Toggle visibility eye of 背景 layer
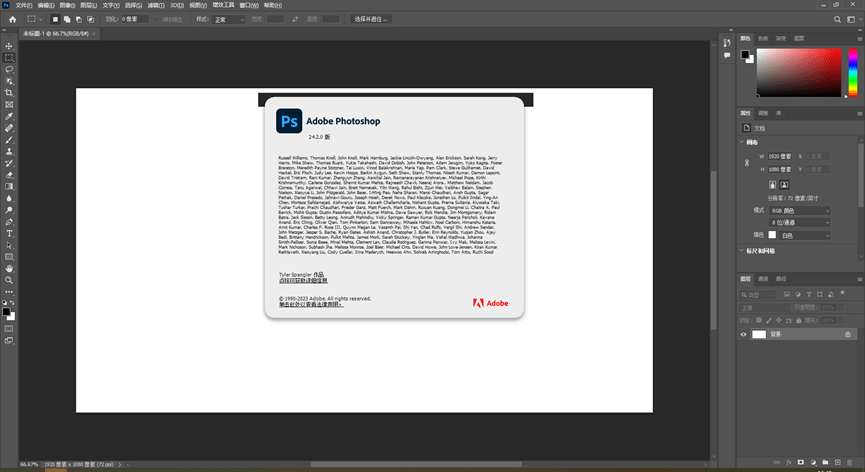The height and width of the screenshot is (472, 865). [x=743, y=334]
